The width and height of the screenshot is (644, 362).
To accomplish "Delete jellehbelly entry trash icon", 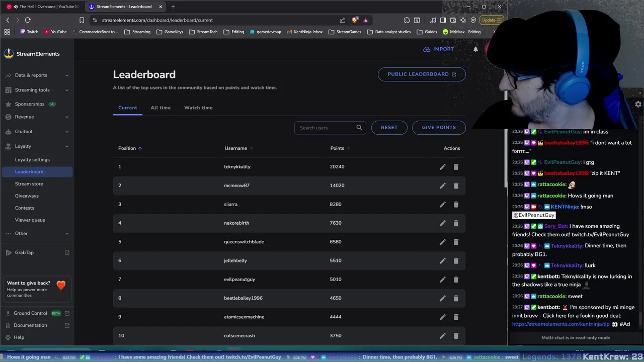I will pyautogui.click(x=456, y=260).
